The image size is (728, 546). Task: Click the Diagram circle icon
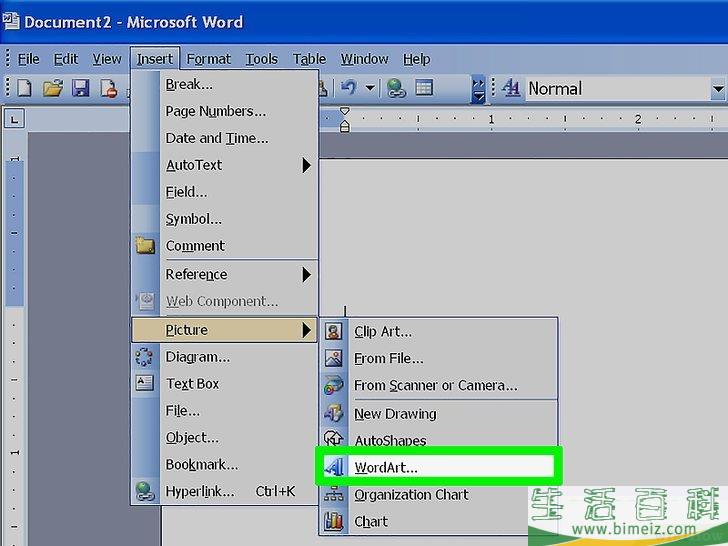(144, 357)
